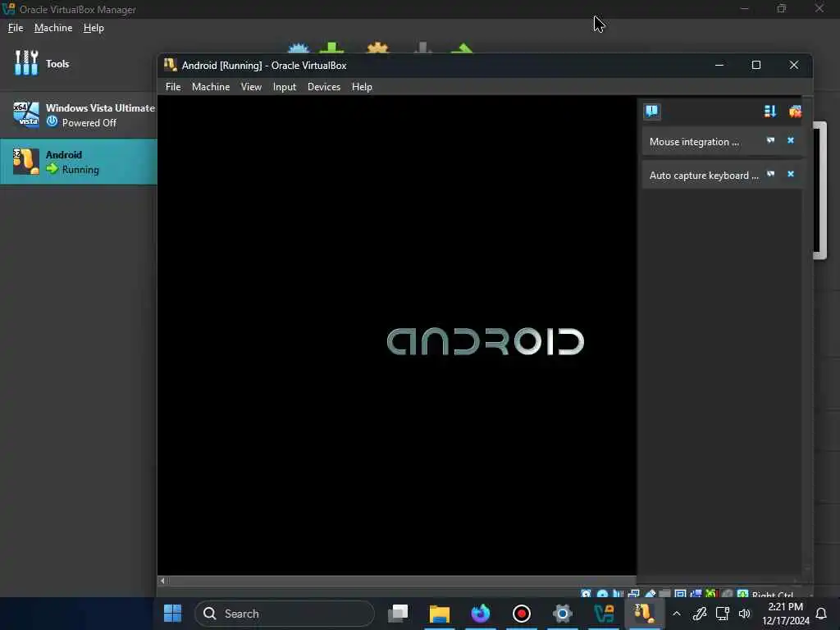This screenshot has width=840, height=630.
Task: Open the Help menu in Android VM window
Action: pyautogui.click(x=362, y=87)
